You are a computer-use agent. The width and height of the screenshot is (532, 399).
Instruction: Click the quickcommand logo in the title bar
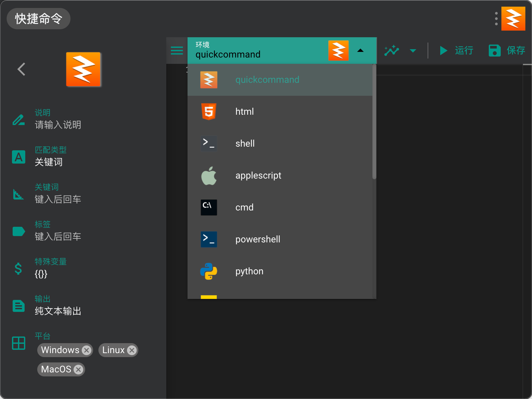513,19
